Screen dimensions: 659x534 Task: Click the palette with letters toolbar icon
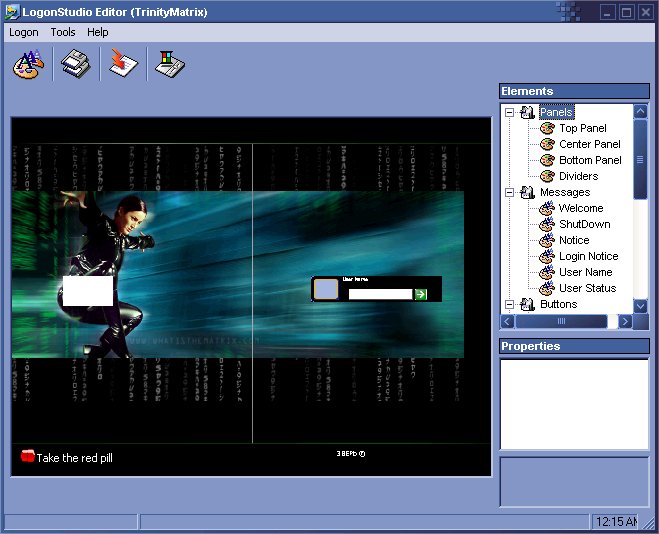click(x=28, y=64)
